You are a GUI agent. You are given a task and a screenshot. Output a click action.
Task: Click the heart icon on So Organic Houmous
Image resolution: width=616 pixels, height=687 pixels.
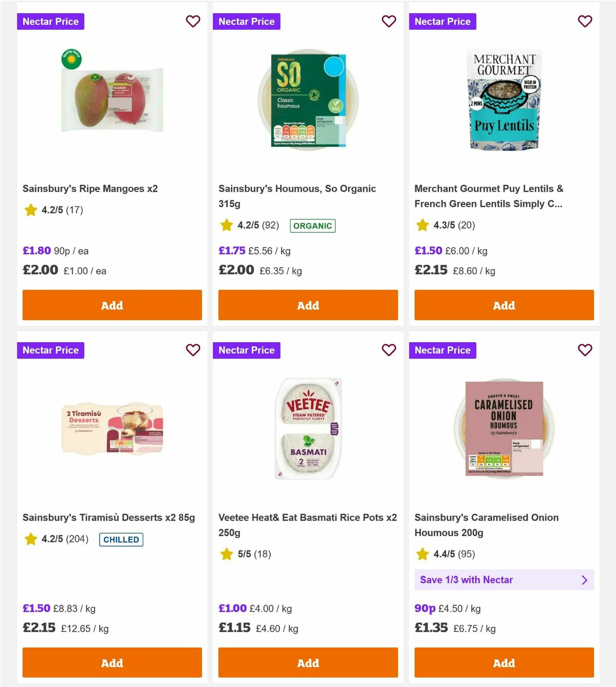(x=389, y=22)
